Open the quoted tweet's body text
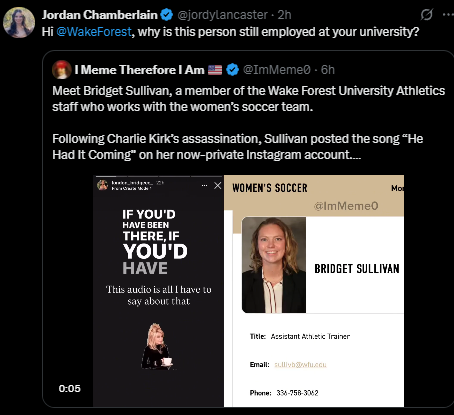454x415 pixels. (249, 123)
